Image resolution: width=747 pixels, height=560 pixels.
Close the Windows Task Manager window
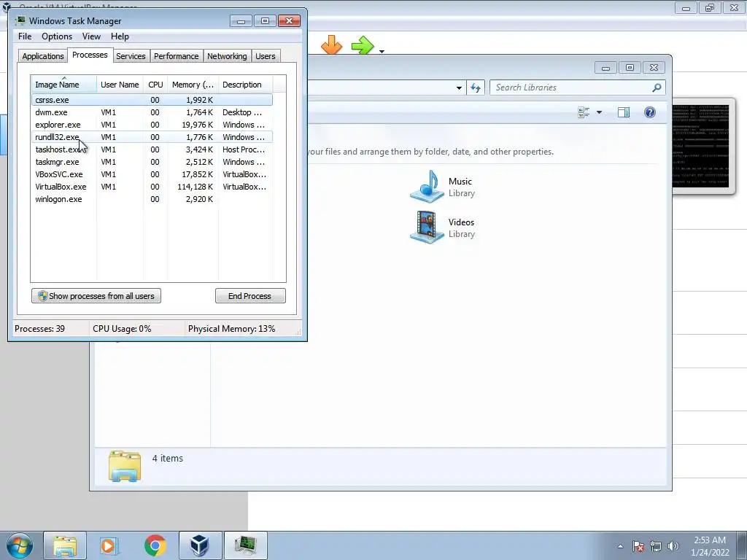tap(289, 21)
